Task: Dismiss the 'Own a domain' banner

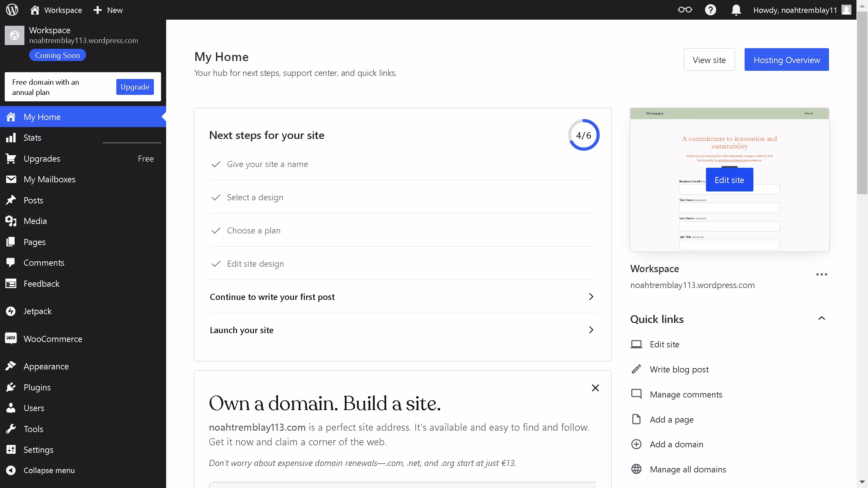Action: [595, 388]
